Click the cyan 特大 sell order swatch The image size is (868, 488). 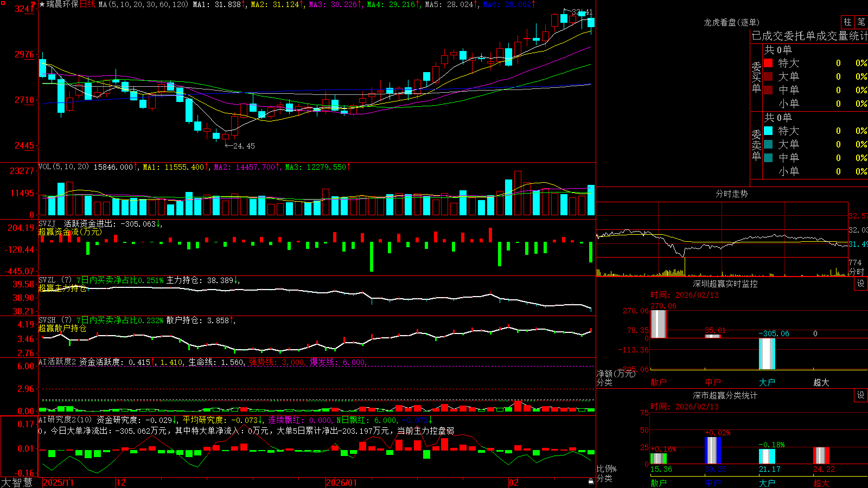pos(768,131)
